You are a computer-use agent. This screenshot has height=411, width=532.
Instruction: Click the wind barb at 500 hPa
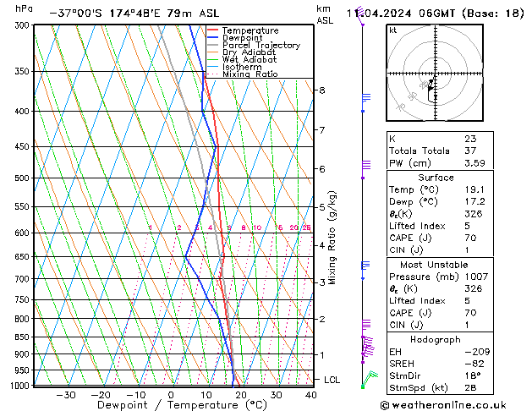click(x=365, y=169)
